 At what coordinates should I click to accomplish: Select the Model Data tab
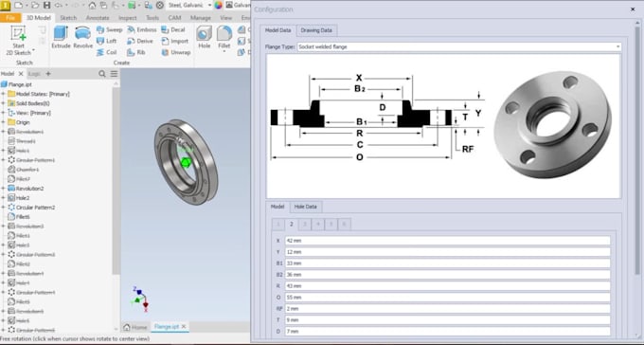click(278, 30)
